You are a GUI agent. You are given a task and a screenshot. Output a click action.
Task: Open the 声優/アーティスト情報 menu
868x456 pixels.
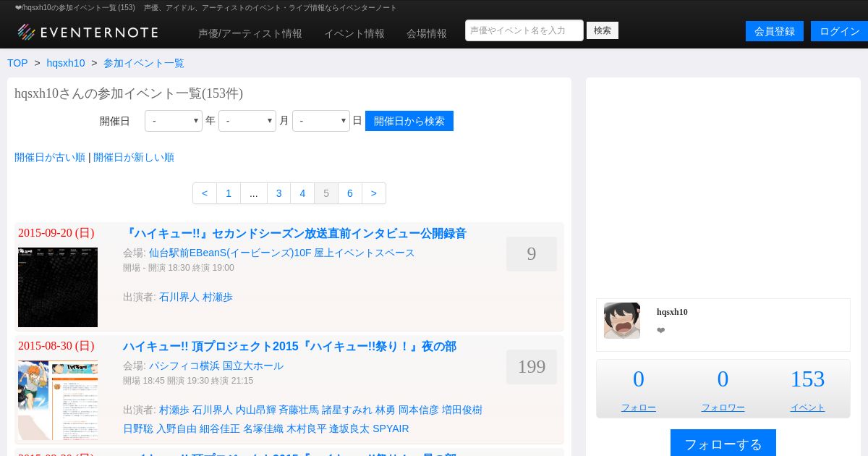(250, 33)
